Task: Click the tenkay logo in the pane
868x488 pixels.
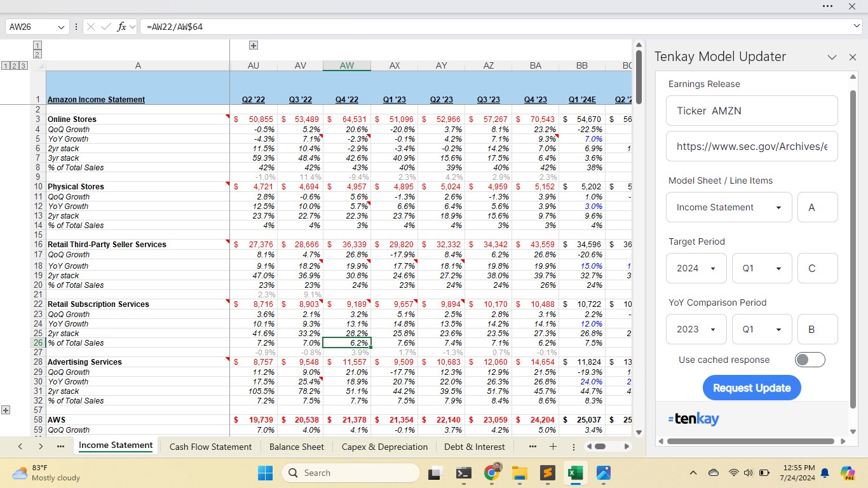Action: (x=693, y=419)
